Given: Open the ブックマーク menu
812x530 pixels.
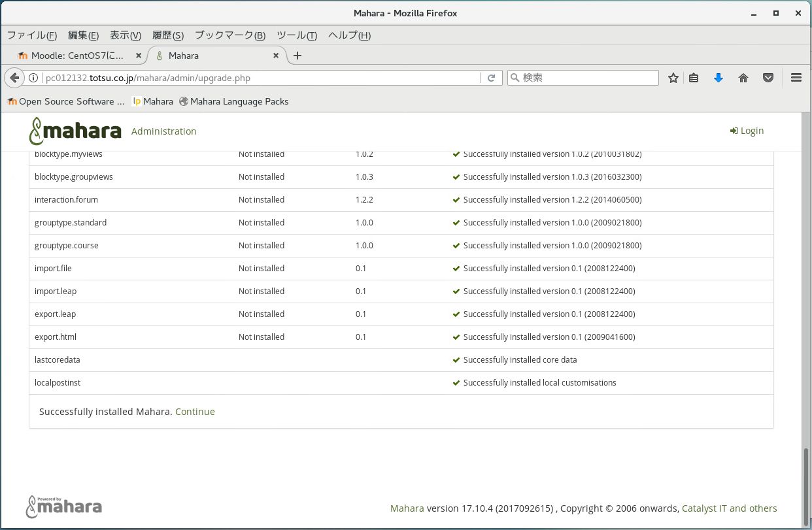Looking at the screenshot, I should tap(230, 35).
